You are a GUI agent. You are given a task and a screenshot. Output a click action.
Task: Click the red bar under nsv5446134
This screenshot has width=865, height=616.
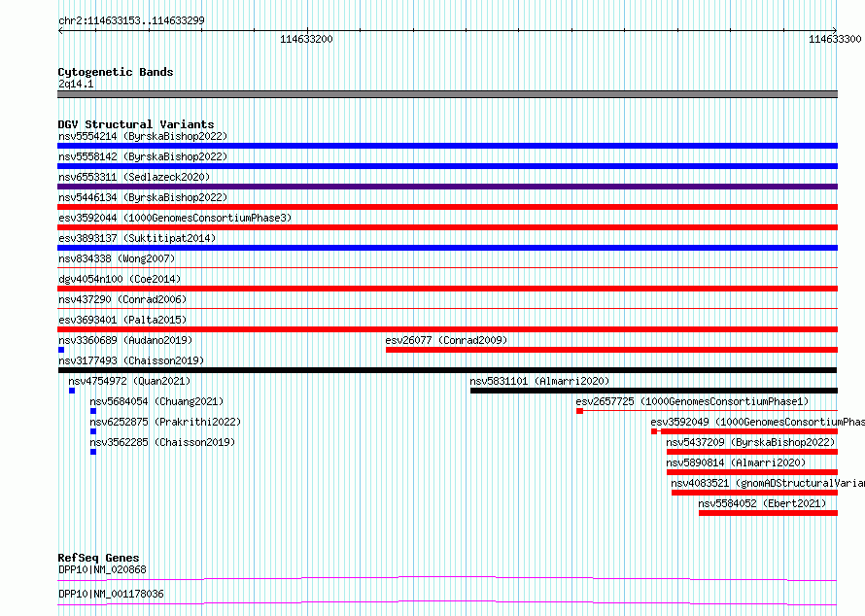pyautogui.click(x=447, y=207)
